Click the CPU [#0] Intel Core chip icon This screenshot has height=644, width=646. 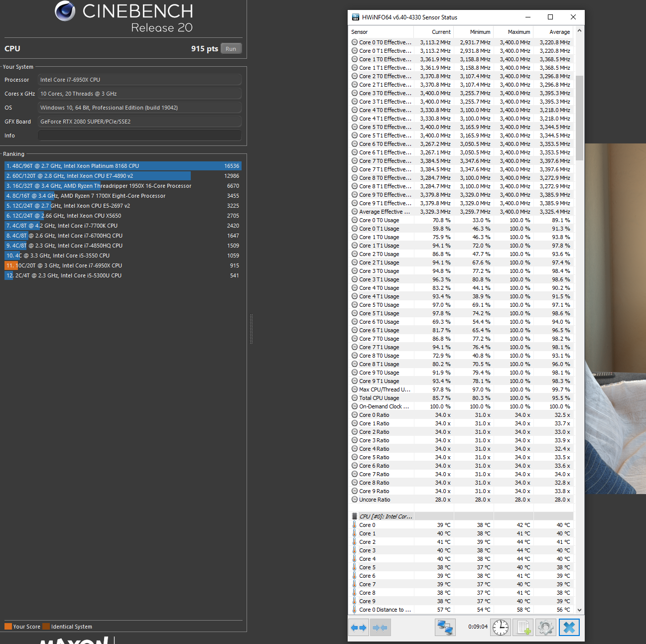pos(355,516)
